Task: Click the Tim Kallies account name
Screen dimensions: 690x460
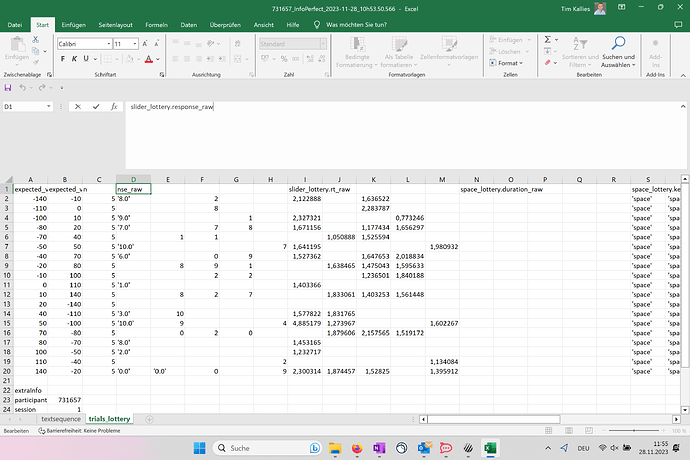Action: click(x=575, y=8)
